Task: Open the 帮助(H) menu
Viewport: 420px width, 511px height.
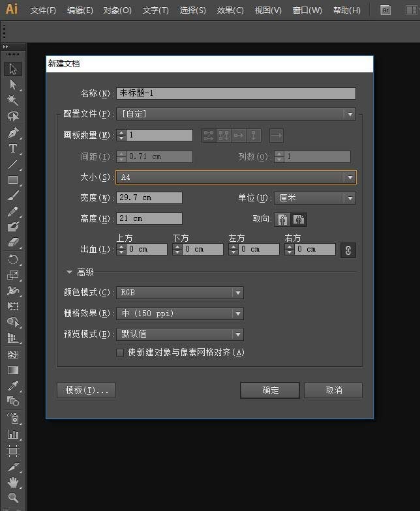Action: [347, 10]
